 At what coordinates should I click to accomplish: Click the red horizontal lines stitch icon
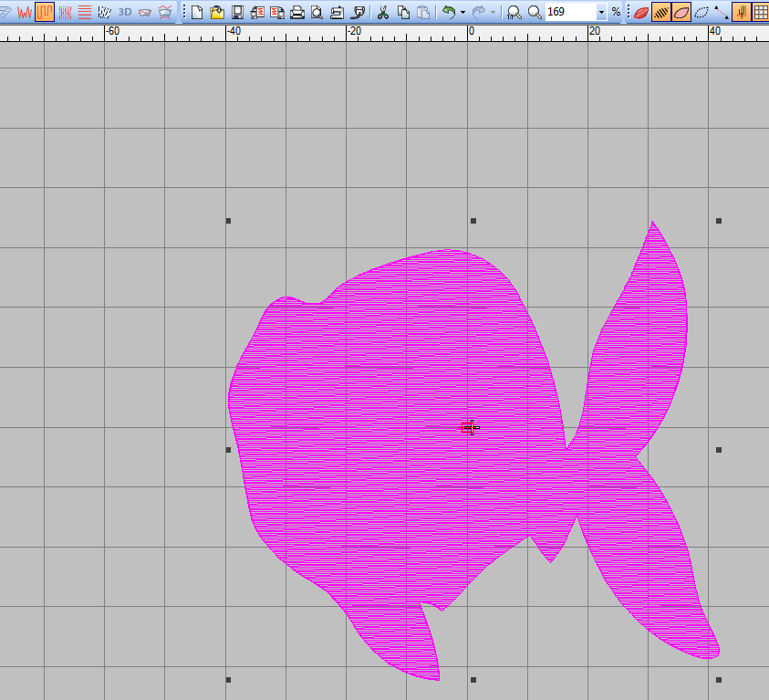[85, 13]
